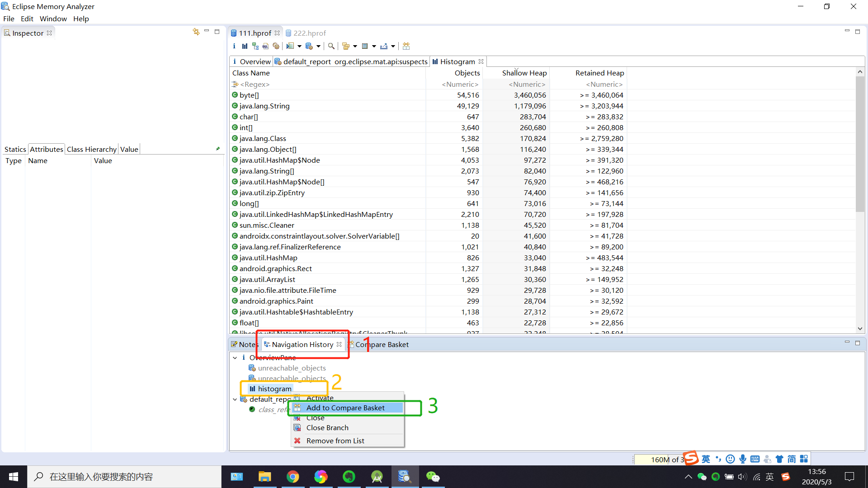Collapse the OverviewPane tree node

pyautogui.click(x=235, y=357)
